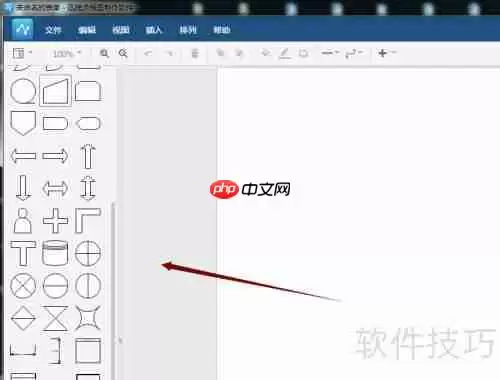Select the concave-sided square shape

[88, 318]
